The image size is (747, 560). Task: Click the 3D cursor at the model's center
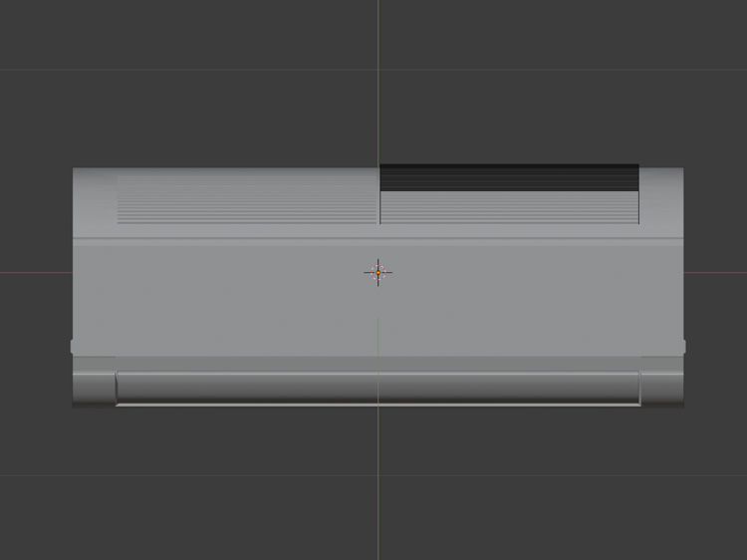pos(377,272)
